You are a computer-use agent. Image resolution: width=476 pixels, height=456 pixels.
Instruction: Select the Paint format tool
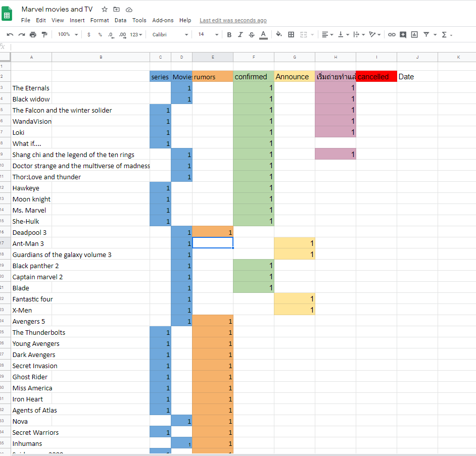(x=44, y=34)
